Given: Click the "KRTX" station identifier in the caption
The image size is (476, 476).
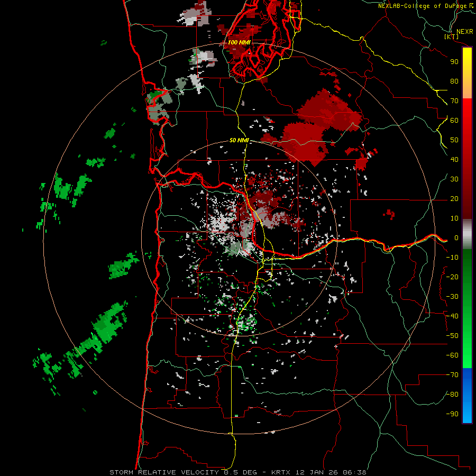Looking at the screenshot, I should point(280,472).
